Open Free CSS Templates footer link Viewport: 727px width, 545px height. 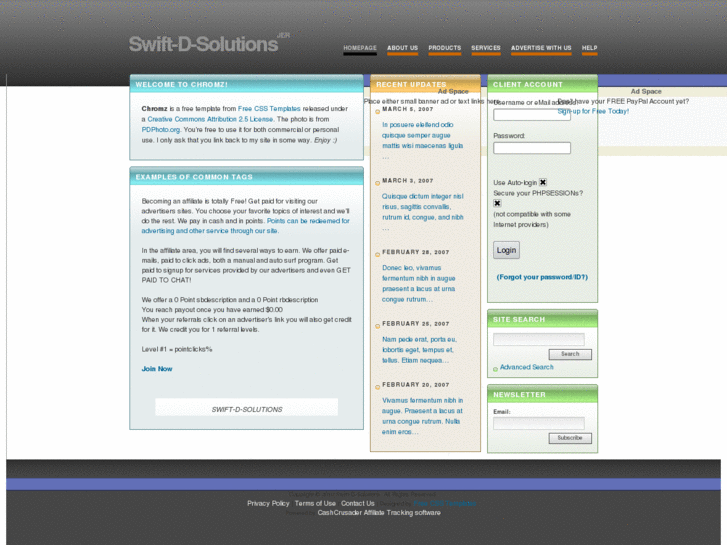[445, 503]
